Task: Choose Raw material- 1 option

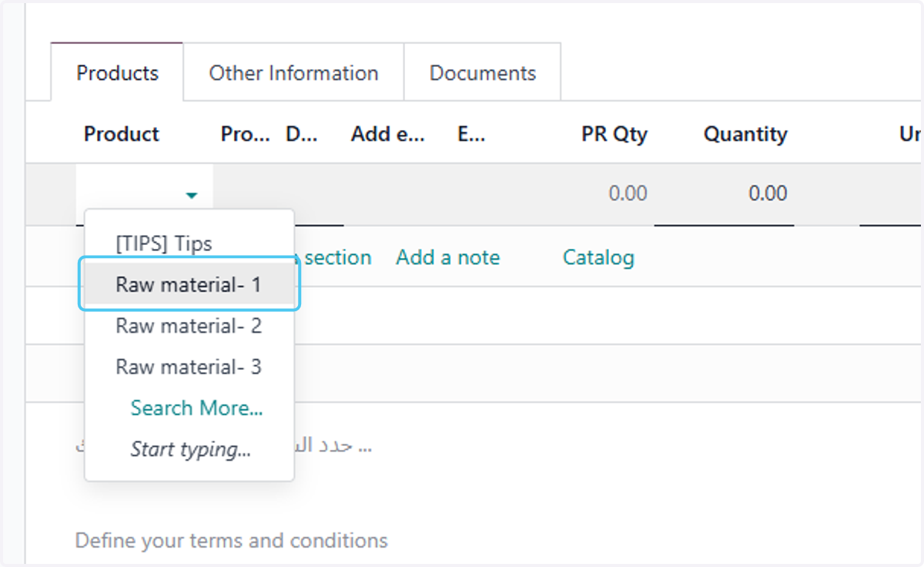Action: tap(189, 284)
